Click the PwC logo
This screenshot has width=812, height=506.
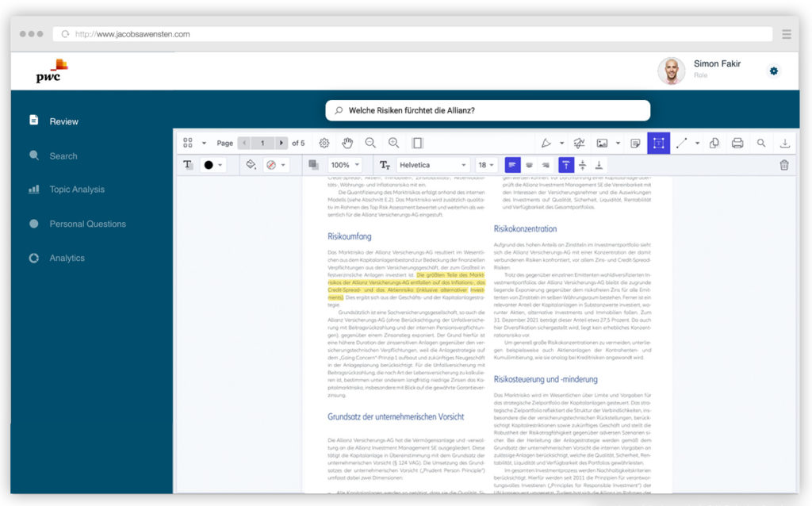click(51, 71)
